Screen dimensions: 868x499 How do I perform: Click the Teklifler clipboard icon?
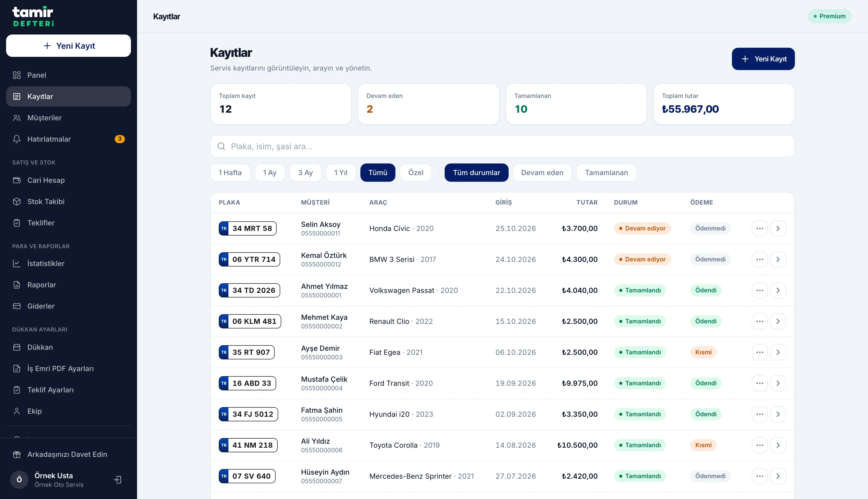point(17,223)
